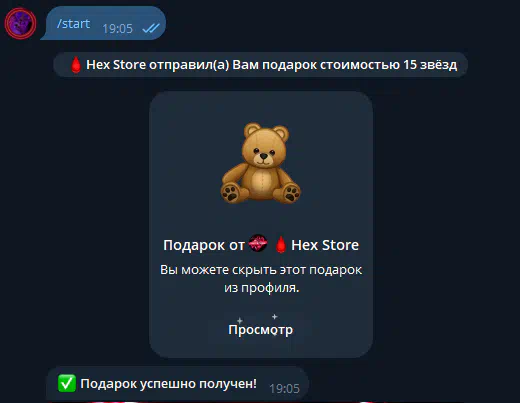520x403 pixels.
Task: Open the Hex Store gift service notification
Action: tap(260, 65)
